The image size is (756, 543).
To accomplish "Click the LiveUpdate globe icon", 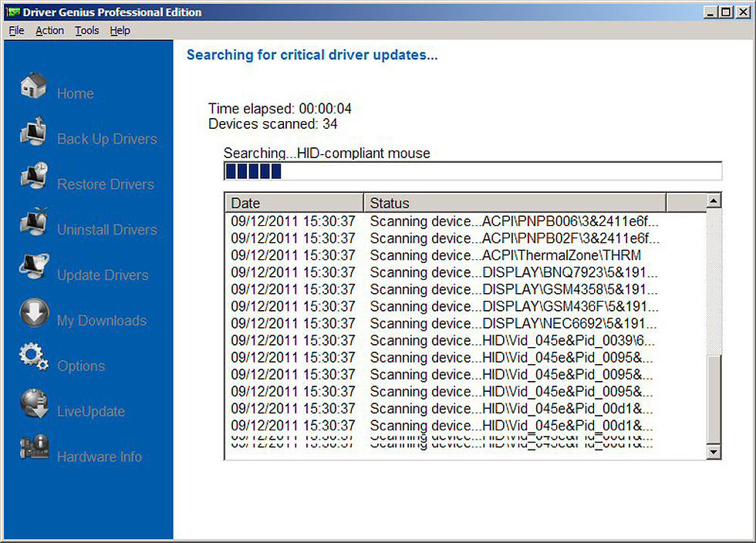I will [34, 403].
